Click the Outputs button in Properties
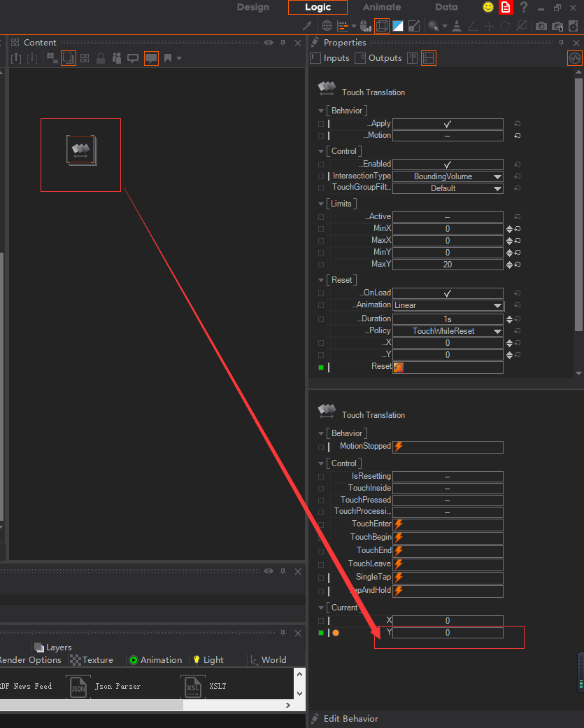 [x=378, y=58]
